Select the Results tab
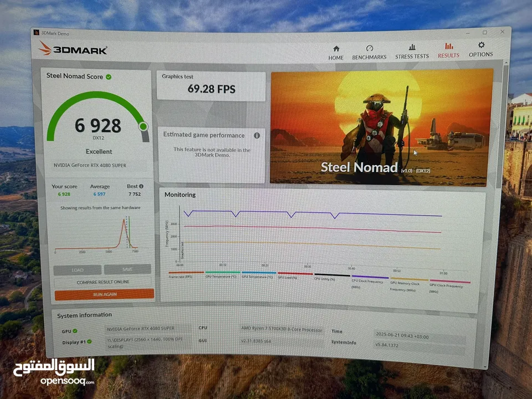This screenshot has height=399, width=532. point(448,50)
